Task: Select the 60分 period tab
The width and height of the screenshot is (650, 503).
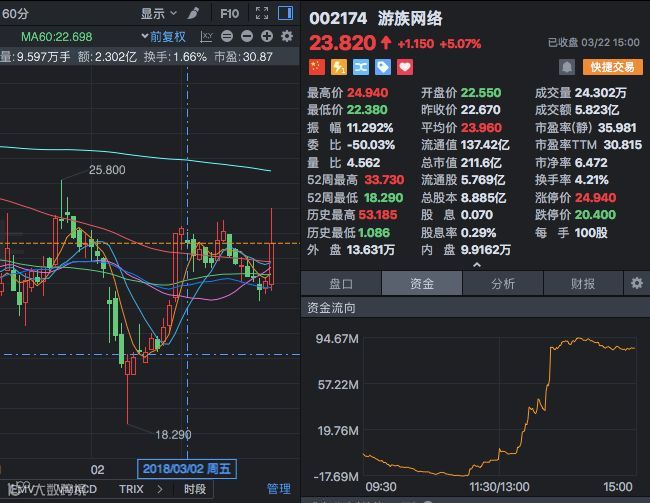Action: (15, 14)
